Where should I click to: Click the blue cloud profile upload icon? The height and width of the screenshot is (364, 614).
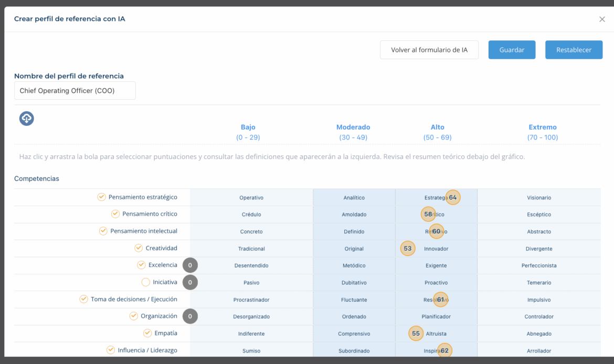click(x=26, y=119)
